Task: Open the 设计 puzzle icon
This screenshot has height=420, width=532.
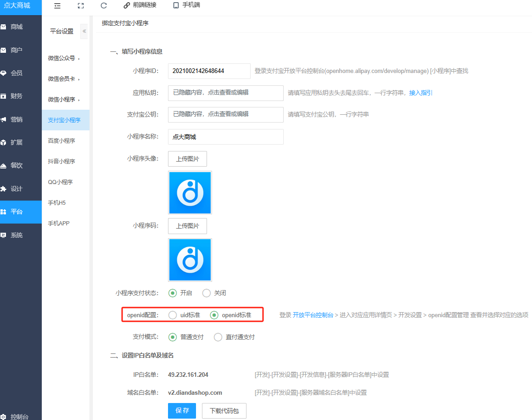Action: (3, 189)
